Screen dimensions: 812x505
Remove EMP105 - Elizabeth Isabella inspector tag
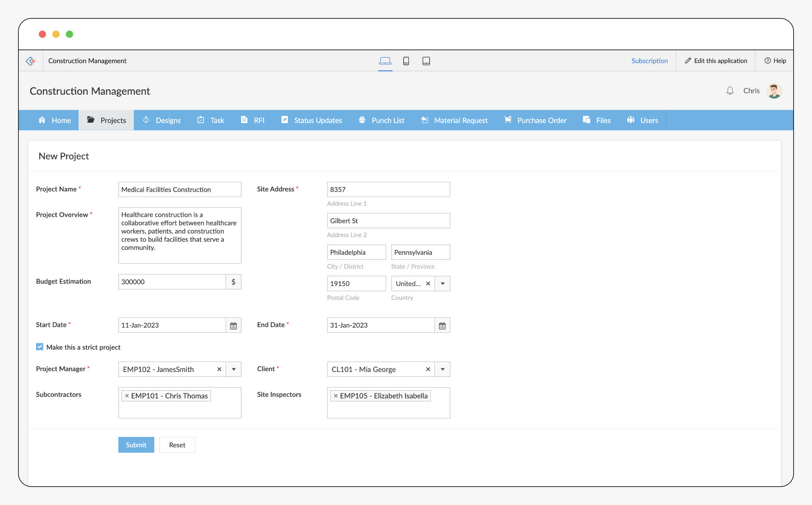[x=336, y=396]
